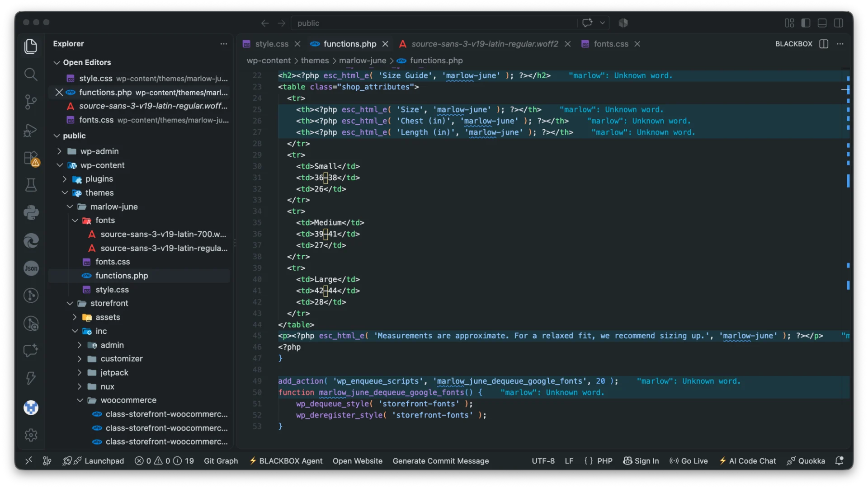Change the UTF-8 file encoding

pyautogui.click(x=543, y=460)
